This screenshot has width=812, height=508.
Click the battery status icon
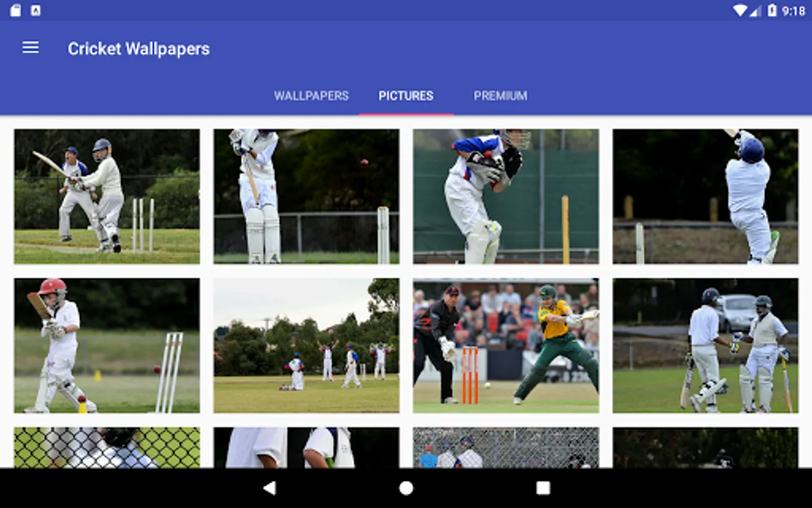tap(772, 10)
